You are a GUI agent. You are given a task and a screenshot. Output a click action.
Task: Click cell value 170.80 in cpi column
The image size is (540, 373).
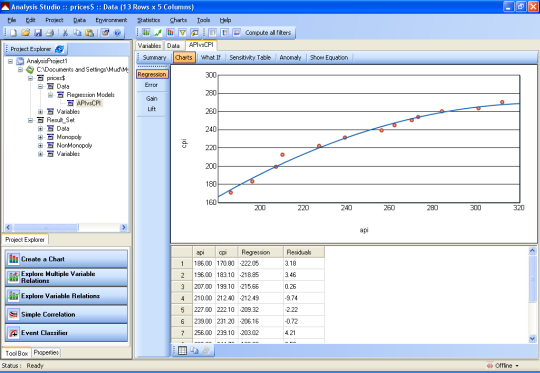(x=226, y=263)
